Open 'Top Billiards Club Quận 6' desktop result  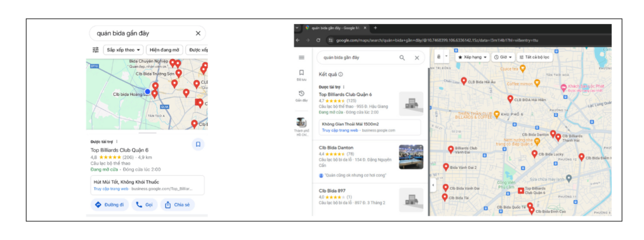(x=345, y=94)
